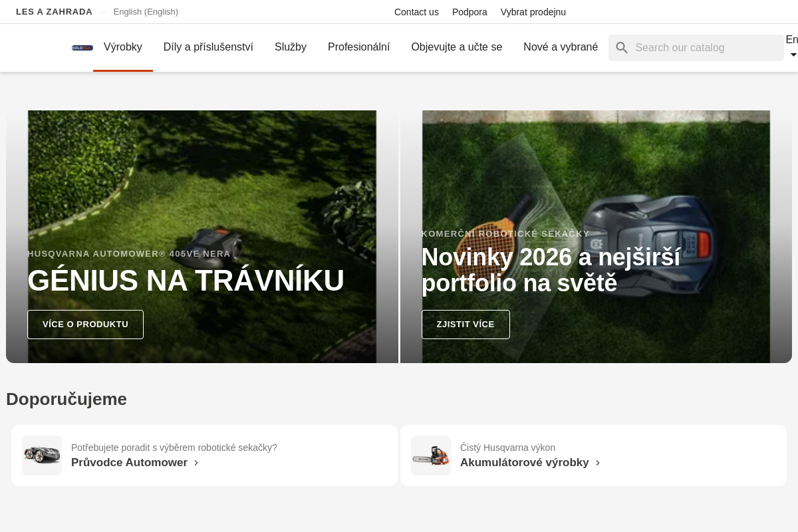This screenshot has width=798, height=532.
Task: Open the Nové a vybrané menu
Action: pyautogui.click(x=561, y=47)
